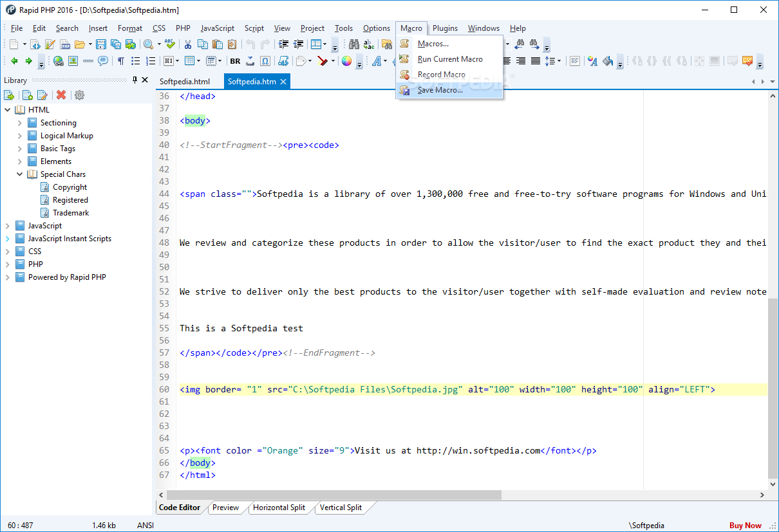Image resolution: width=779 pixels, height=532 pixels.
Task: Click the Undo arrow icon
Action: click(x=250, y=44)
